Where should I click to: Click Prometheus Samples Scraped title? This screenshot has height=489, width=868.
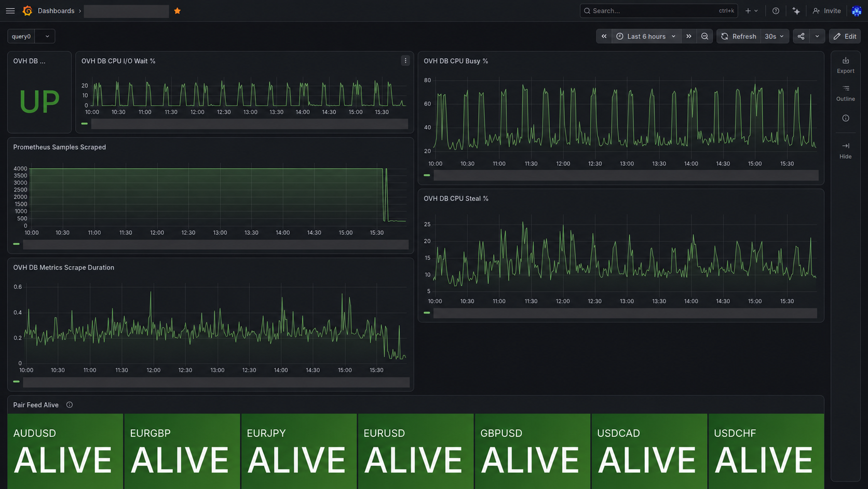[59, 147]
